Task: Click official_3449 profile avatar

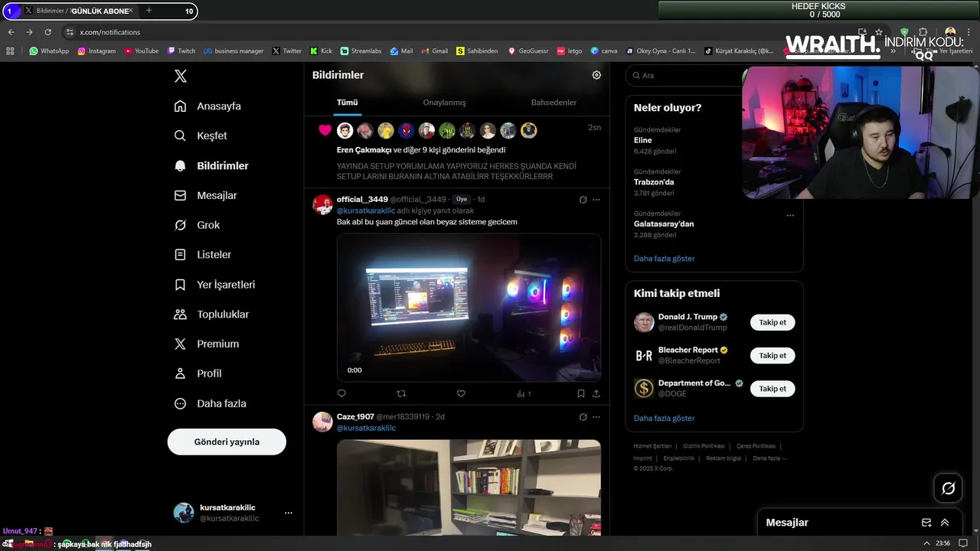Action: coord(322,204)
